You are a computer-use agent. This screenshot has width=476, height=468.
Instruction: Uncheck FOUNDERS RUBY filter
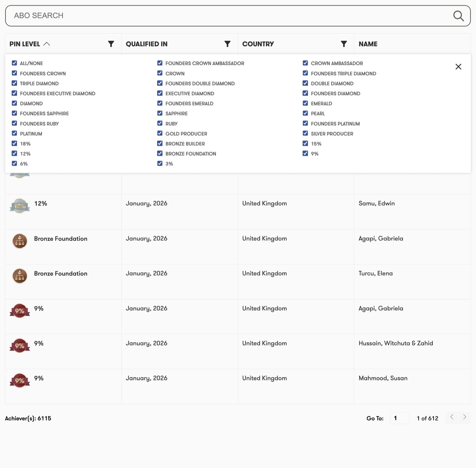pyautogui.click(x=14, y=123)
